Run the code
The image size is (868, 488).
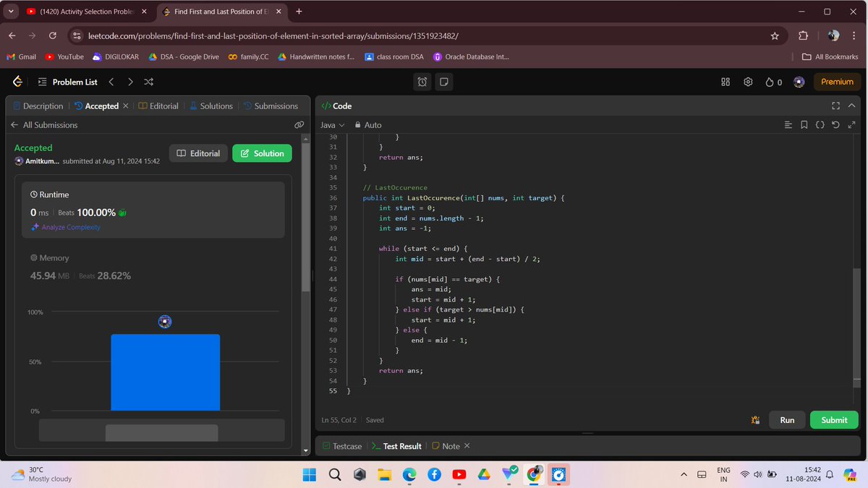point(787,420)
